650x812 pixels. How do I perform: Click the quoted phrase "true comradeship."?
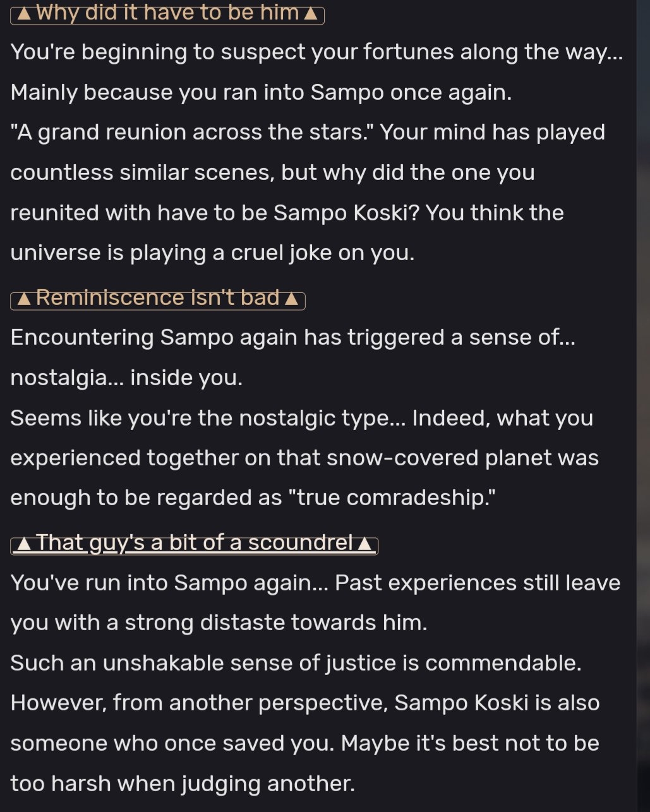click(392, 498)
